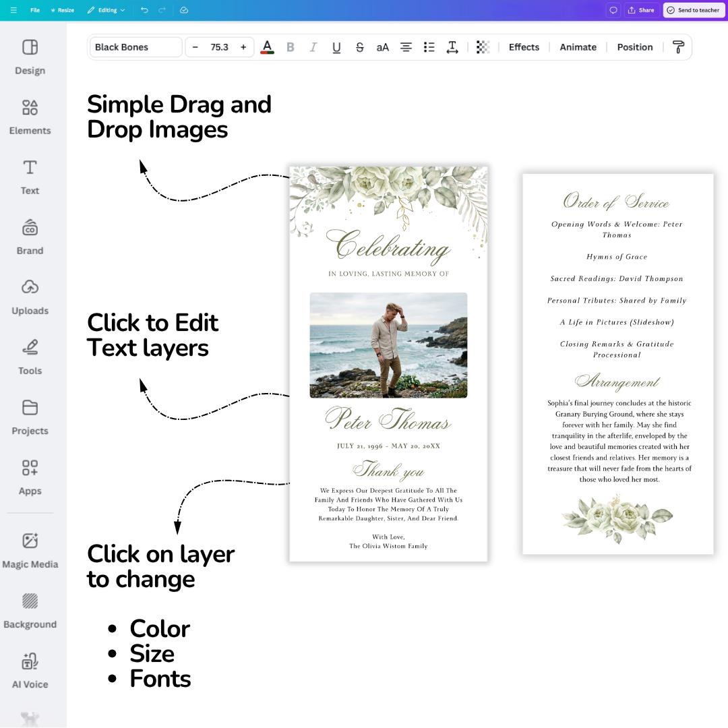728x728 pixels.
Task: Select the Arrangement script heading
Action: [x=617, y=382]
